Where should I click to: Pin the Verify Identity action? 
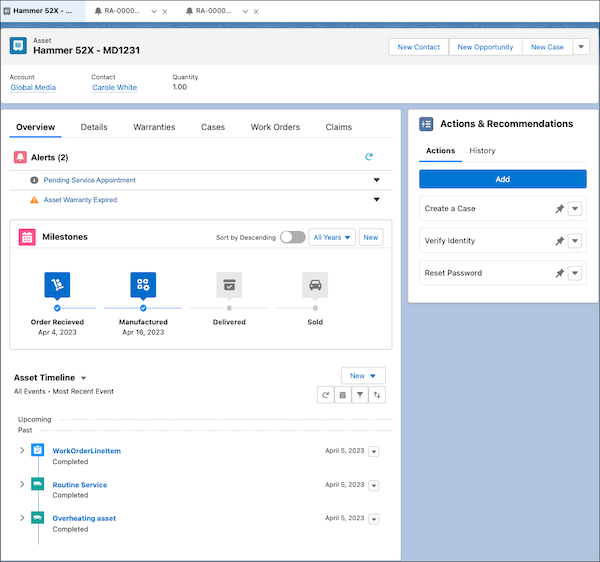click(x=559, y=241)
